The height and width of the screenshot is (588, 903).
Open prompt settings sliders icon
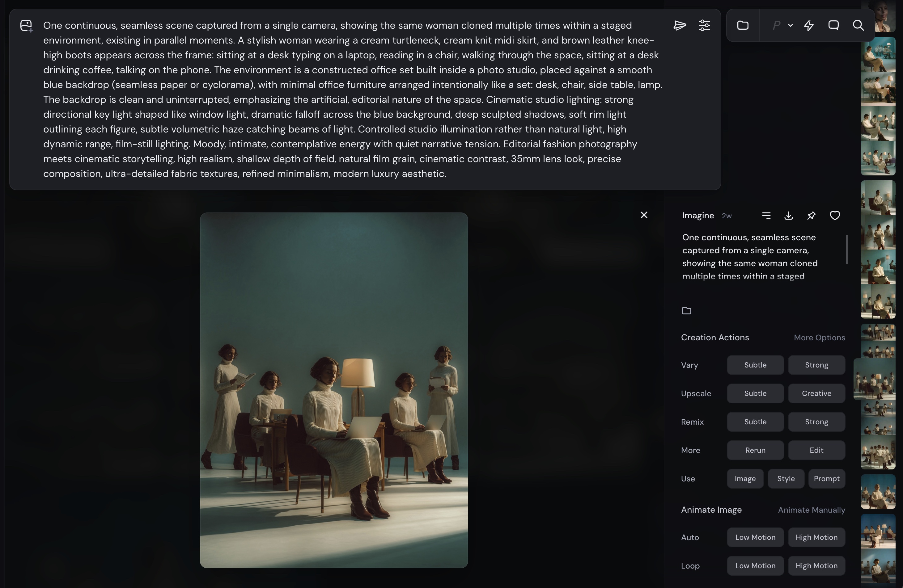pyautogui.click(x=705, y=25)
